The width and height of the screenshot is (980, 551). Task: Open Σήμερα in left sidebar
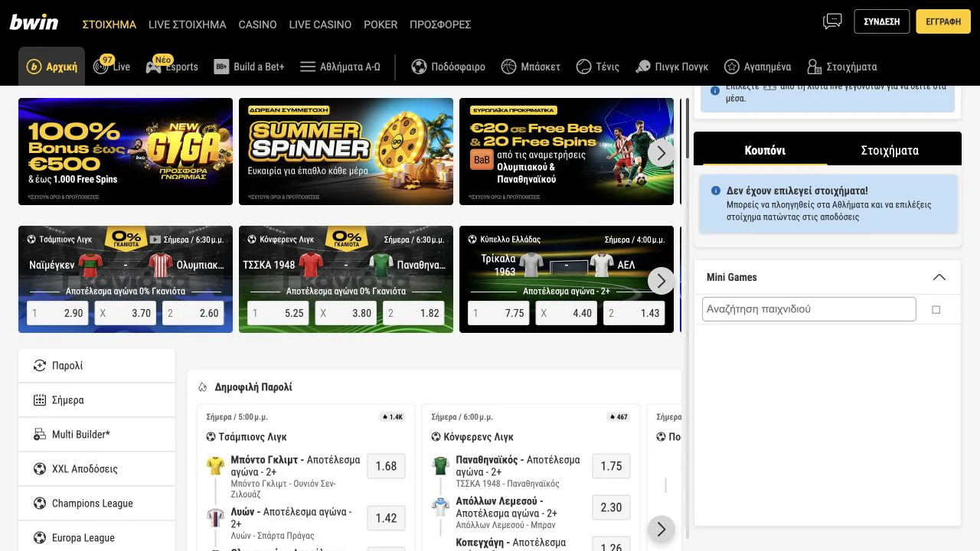pos(96,400)
